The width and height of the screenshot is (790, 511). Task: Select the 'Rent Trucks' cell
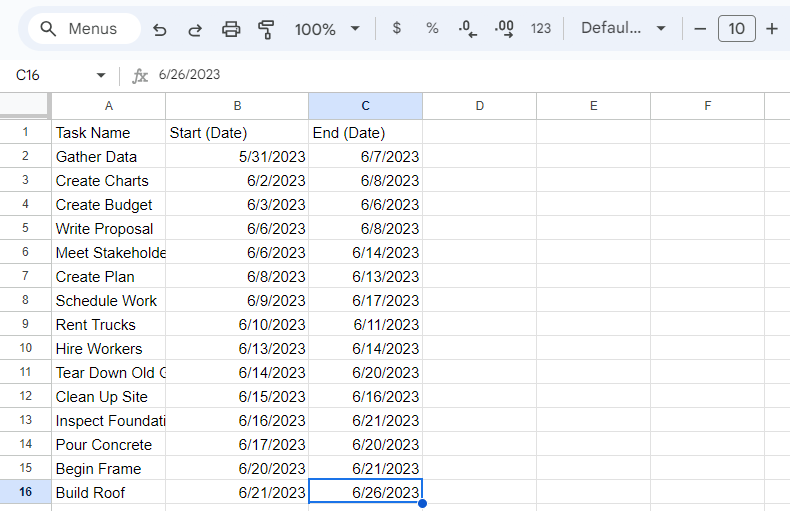108,324
